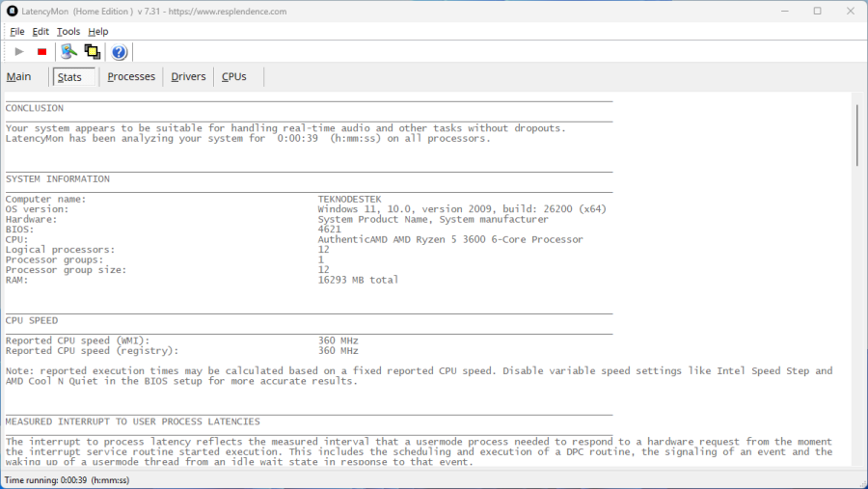Open the Help menu
The image size is (868, 489).
(98, 31)
